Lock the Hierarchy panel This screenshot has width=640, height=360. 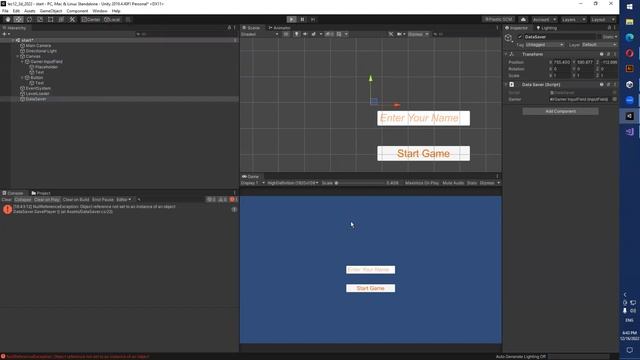pyautogui.click(x=229, y=28)
